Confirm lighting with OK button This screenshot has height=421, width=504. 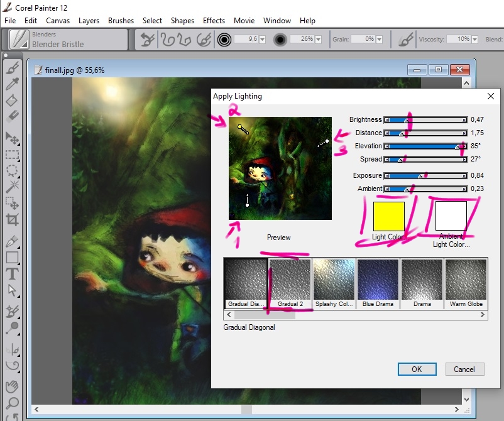417,369
